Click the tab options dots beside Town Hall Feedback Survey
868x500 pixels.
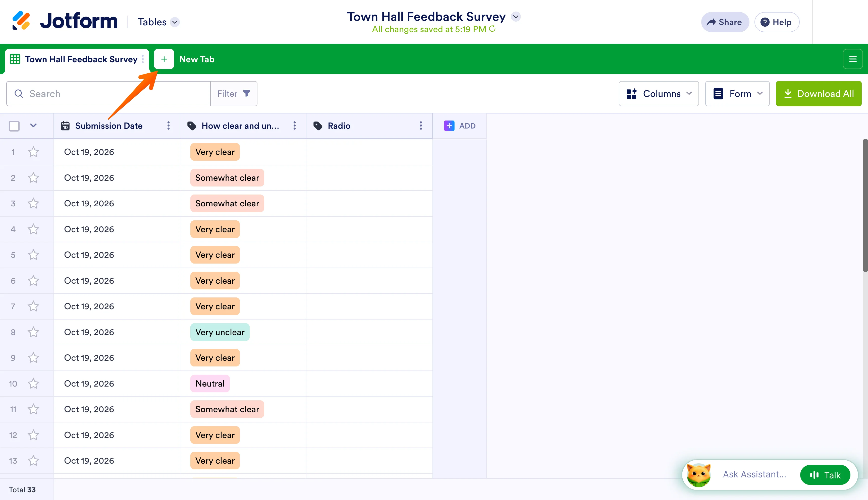pyautogui.click(x=143, y=59)
